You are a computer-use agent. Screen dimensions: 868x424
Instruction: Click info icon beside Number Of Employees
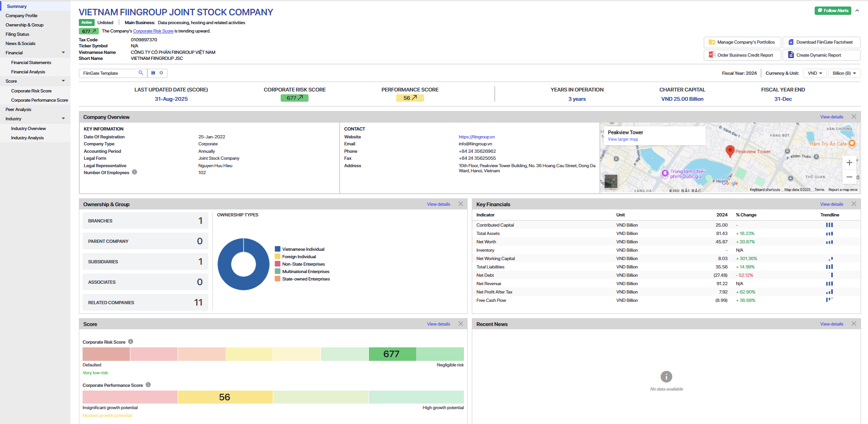pos(135,172)
